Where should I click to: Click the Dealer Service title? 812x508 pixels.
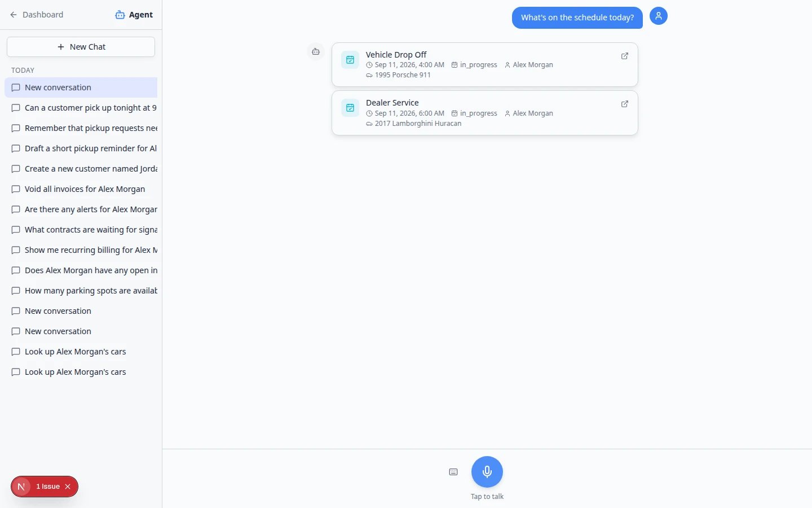pos(392,103)
